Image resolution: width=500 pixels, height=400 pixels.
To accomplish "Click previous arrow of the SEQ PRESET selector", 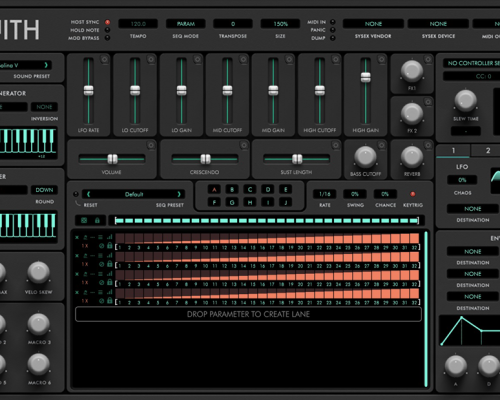I will click(x=89, y=194).
